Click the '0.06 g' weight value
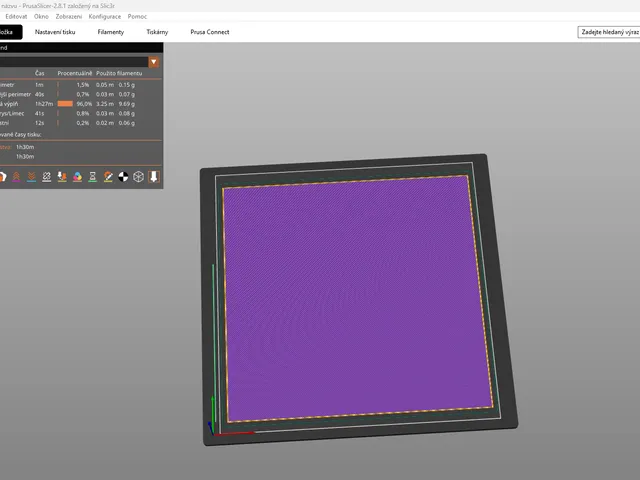The width and height of the screenshot is (640, 480). coord(127,123)
